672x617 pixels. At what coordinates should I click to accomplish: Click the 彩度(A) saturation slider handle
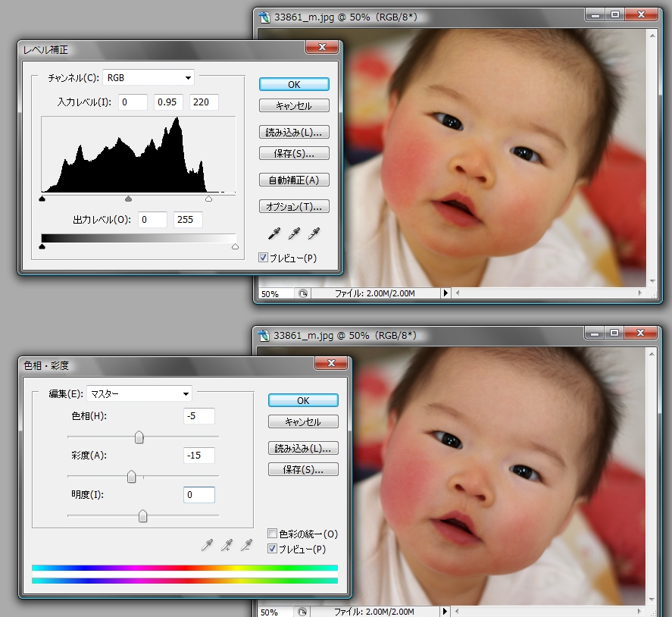[132, 476]
